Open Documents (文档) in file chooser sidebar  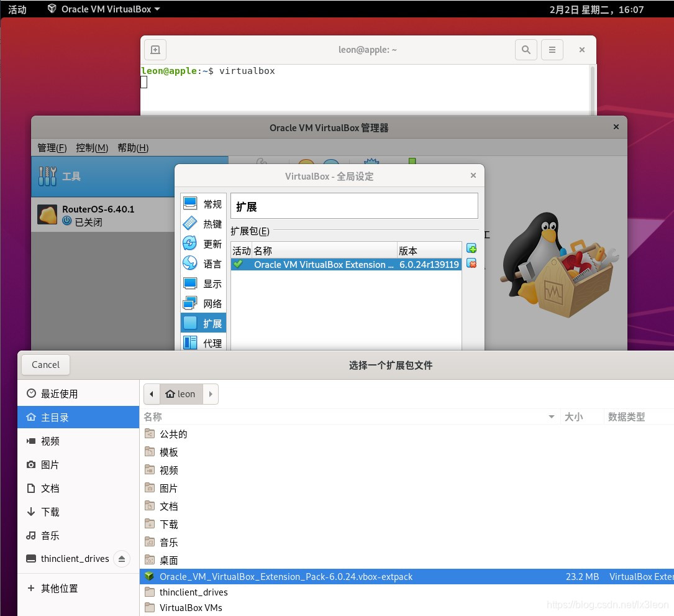point(78,488)
